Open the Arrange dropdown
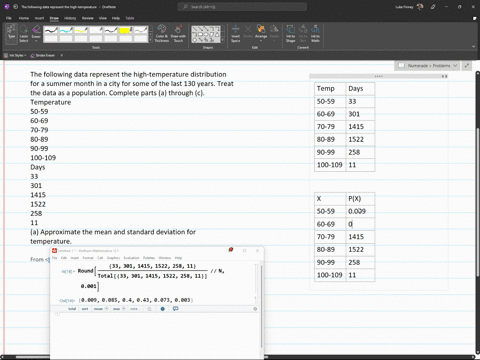 pos(261,33)
